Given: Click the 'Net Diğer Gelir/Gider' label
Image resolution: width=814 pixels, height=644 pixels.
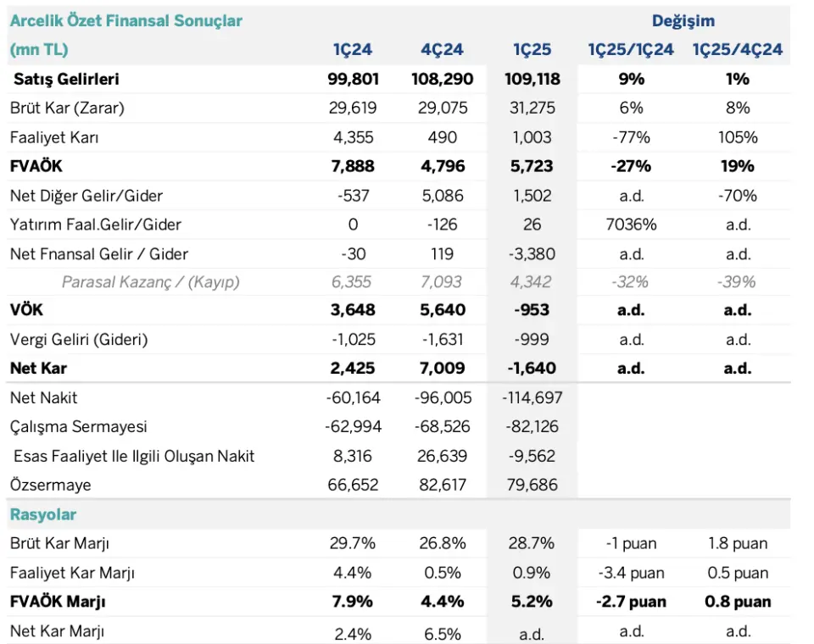Looking at the screenshot, I should 86,196.
